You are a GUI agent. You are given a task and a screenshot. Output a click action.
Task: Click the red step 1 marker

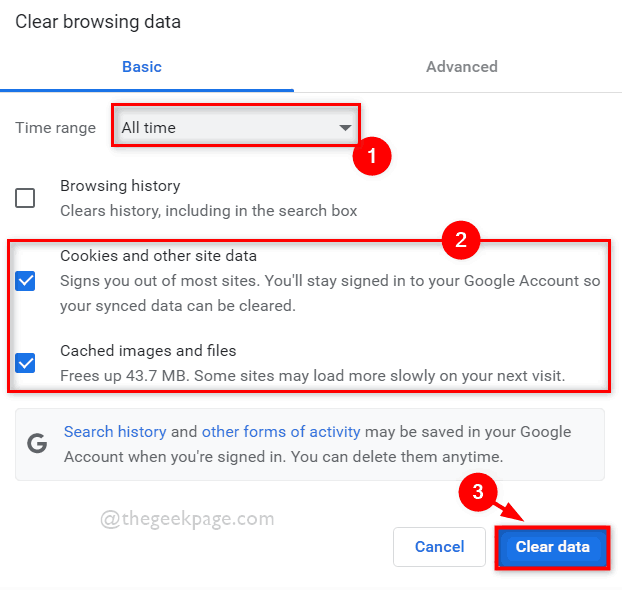click(373, 156)
